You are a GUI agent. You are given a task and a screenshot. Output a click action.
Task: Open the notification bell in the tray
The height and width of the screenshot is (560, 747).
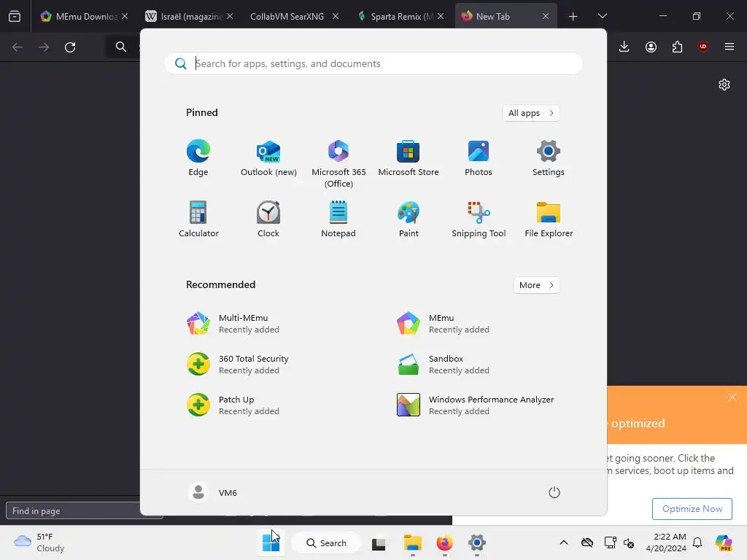click(697, 542)
